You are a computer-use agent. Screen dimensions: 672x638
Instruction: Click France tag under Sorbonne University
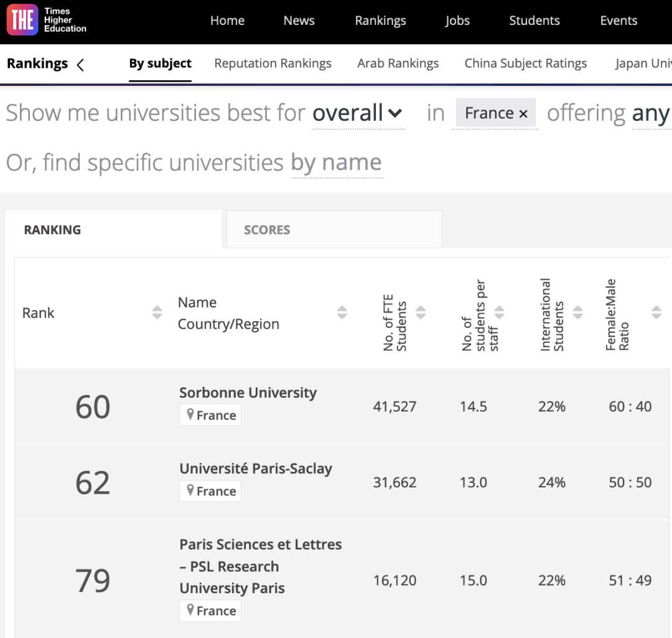(x=210, y=415)
